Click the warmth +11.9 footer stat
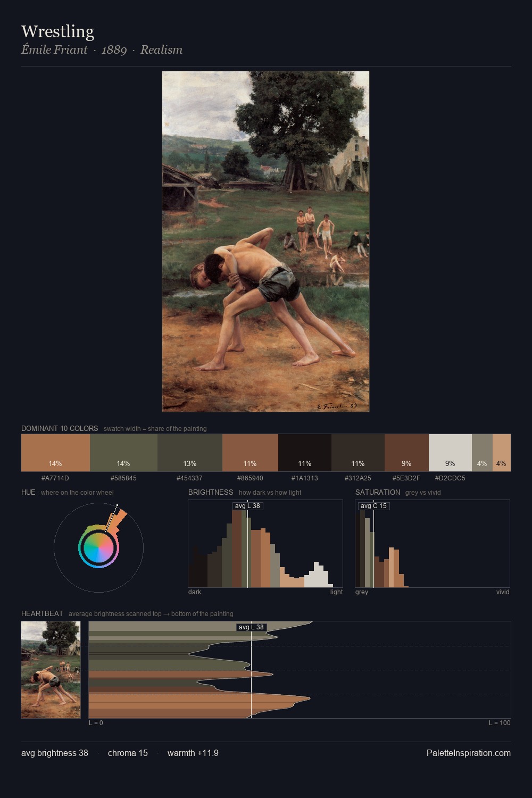 [x=193, y=753]
